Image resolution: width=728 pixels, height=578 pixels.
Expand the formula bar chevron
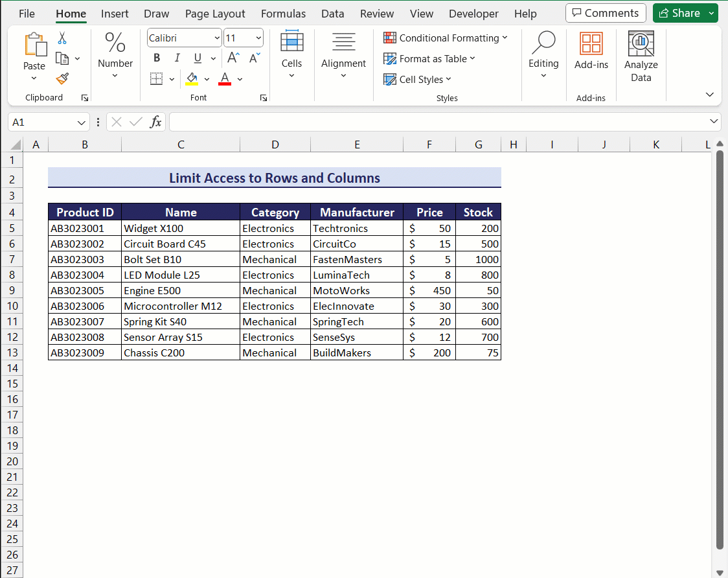pos(714,122)
